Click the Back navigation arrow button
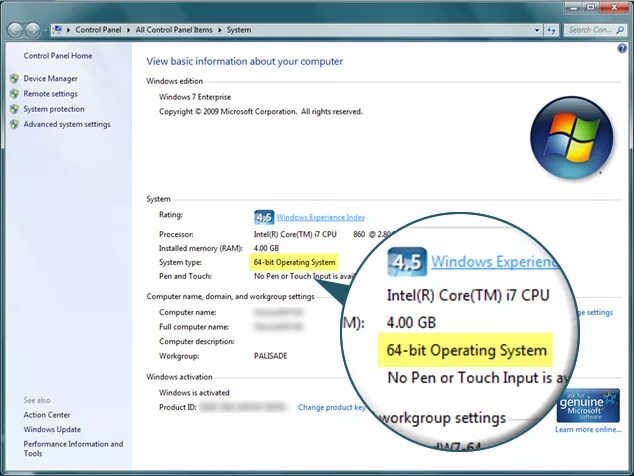634x476 pixels. point(15,30)
